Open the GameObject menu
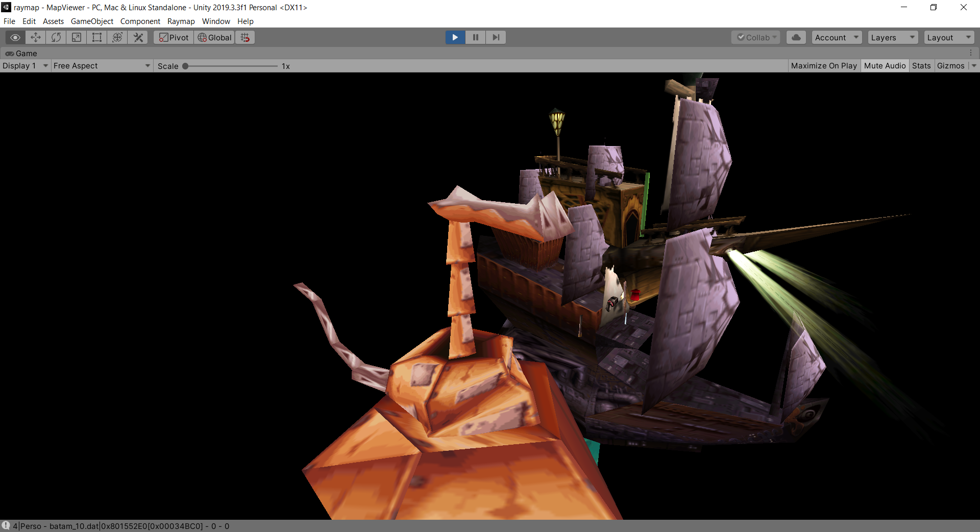Viewport: 980px width, 532px height. [92, 21]
